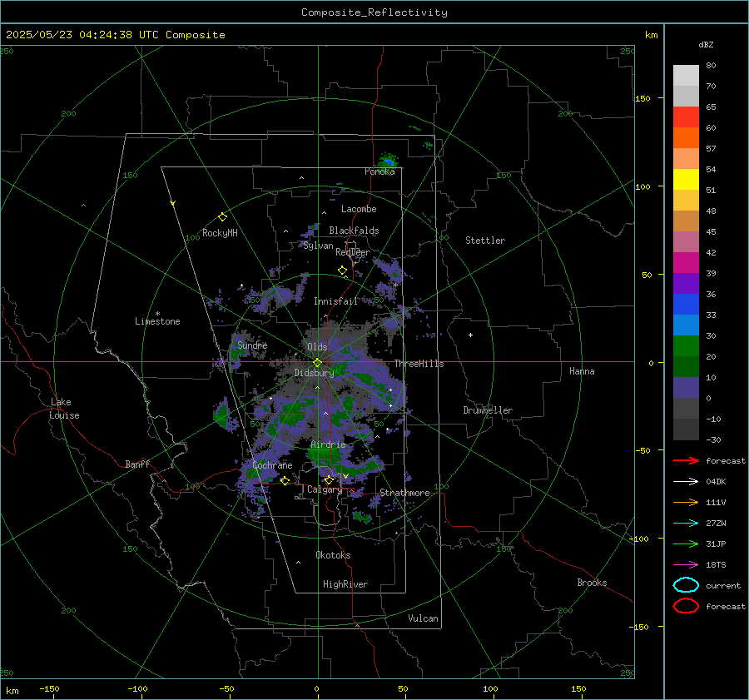The height and width of the screenshot is (700, 749).
Task: Click the magenta 18TS arrow icon
Action: click(x=686, y=565)
